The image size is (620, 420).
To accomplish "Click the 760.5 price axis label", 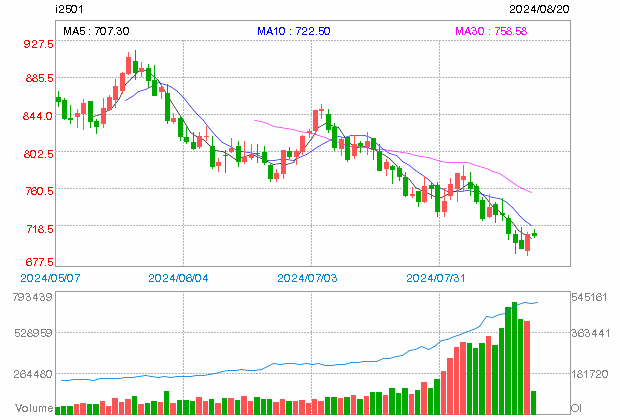I will pos(39,190).
